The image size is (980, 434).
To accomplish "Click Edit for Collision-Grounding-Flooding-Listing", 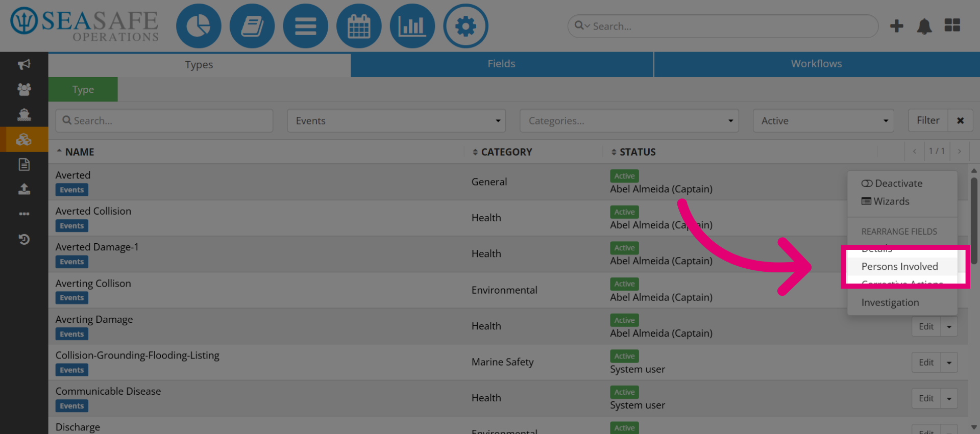I will click(926, 363).
